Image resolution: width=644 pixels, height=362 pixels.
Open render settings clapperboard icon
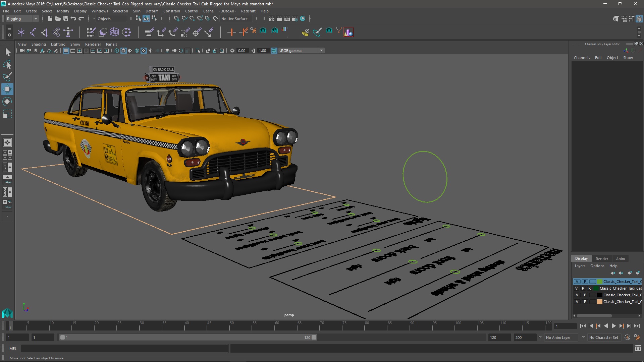coord(295,19)
